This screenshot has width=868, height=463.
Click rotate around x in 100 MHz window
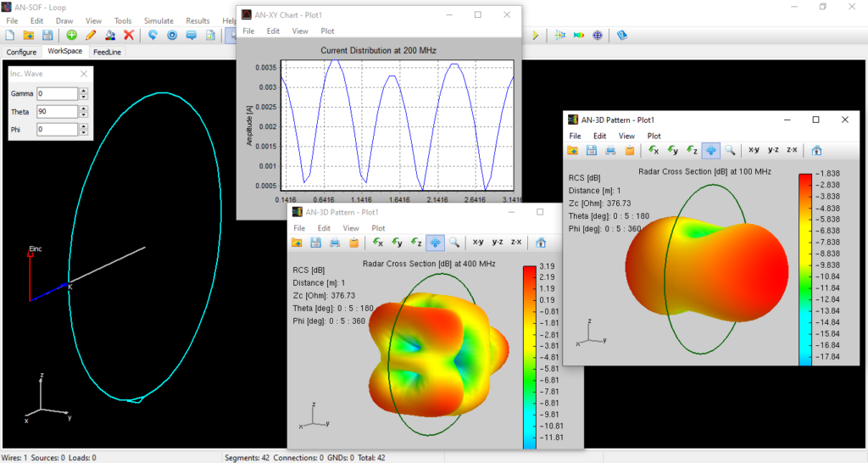(654, 150)
